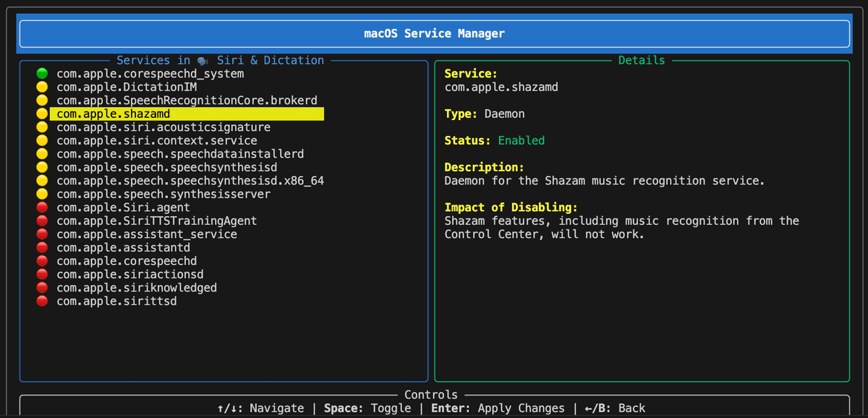
Task: Click the 'Daemon' type value in Details
Action: 504,114
